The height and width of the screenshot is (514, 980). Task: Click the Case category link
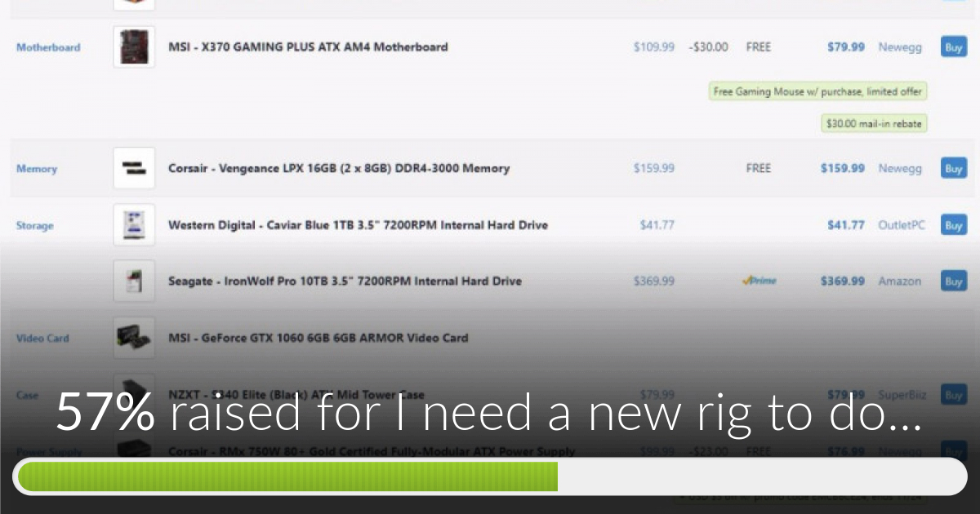pos(27,395)
